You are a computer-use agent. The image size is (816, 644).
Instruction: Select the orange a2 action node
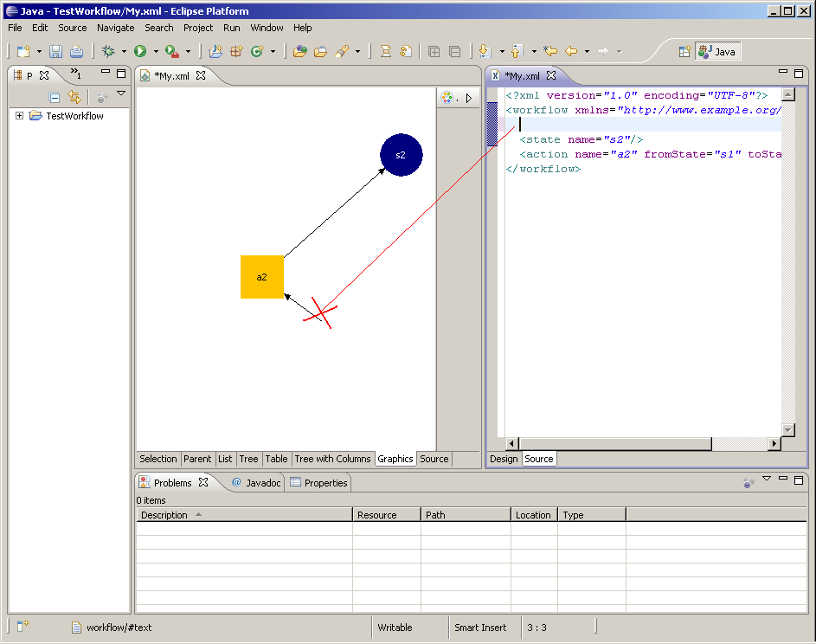click(261, 277)
